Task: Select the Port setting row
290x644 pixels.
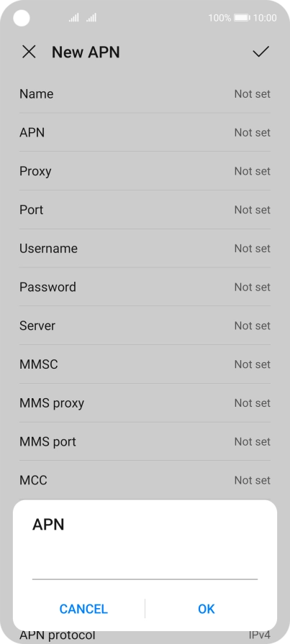Action: (145, 210)
